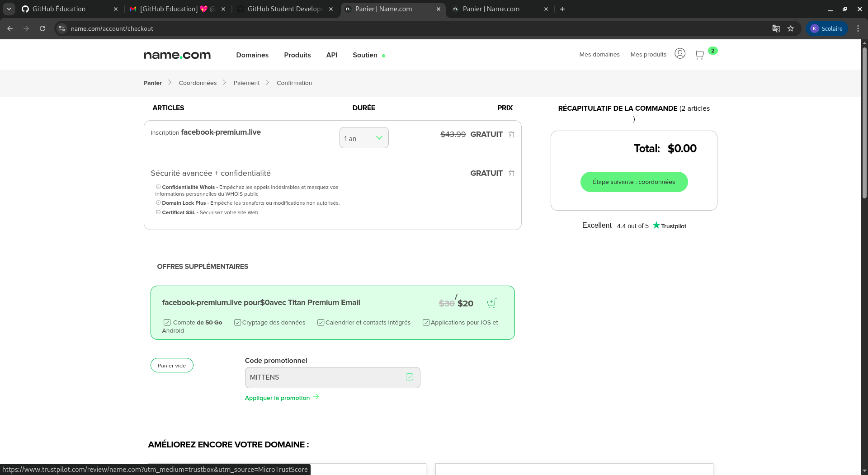The image size is (868, 475).
Task: Toggle Calendrier et contacts intégrés checkbox
Action: (321, 323)
